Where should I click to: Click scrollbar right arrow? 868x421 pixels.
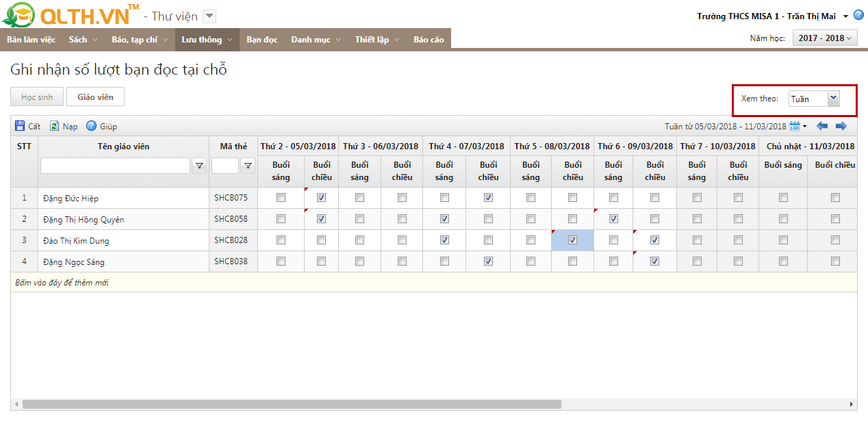tap(852, 405)
